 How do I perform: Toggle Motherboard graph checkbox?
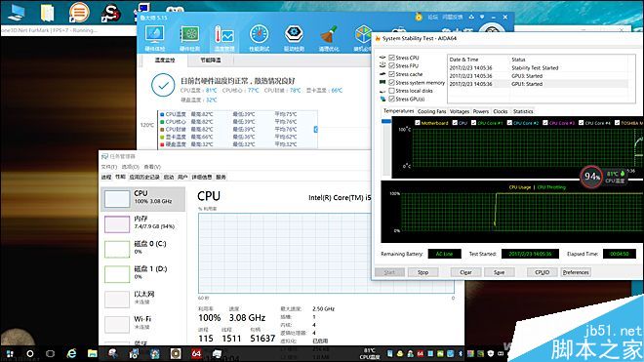[418, 123]
